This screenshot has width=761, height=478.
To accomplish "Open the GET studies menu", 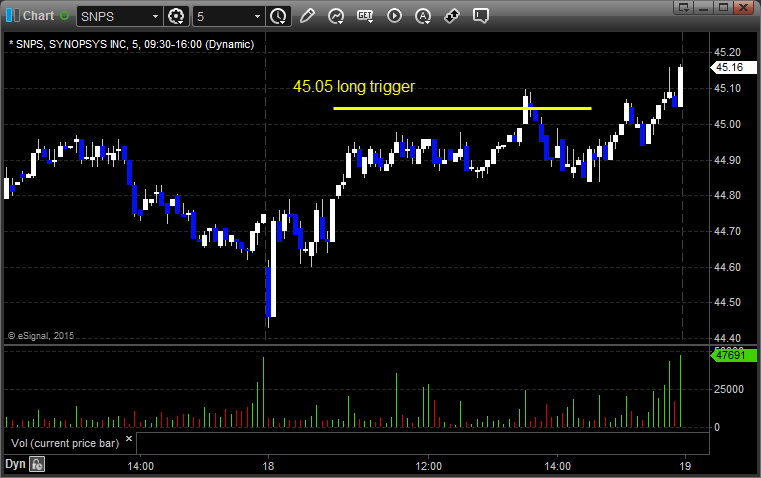I will (x=365, y=16).
